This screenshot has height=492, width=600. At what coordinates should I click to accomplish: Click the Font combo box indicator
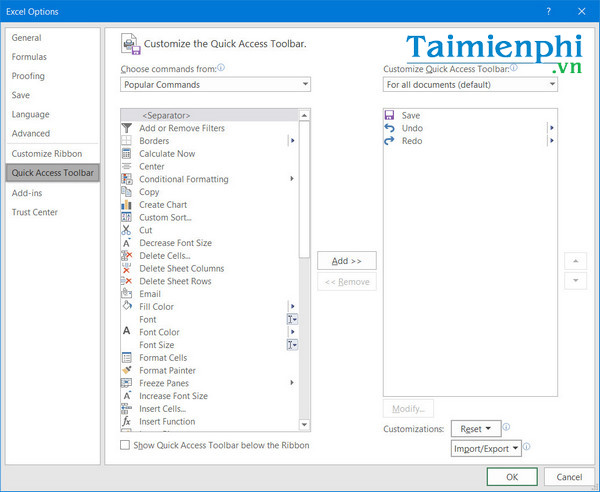tap(292, 319)
